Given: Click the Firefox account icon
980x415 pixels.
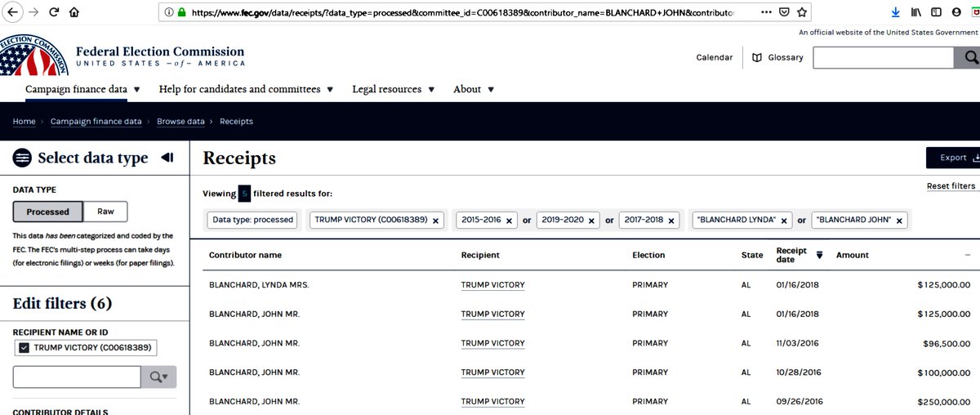Looking at the screenshot, I should click(955, 12).
